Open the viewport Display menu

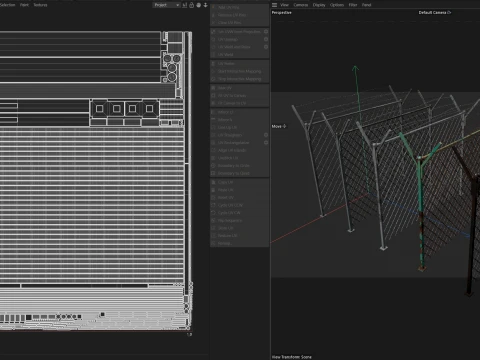pyautogui.click(x=319, y=5)
